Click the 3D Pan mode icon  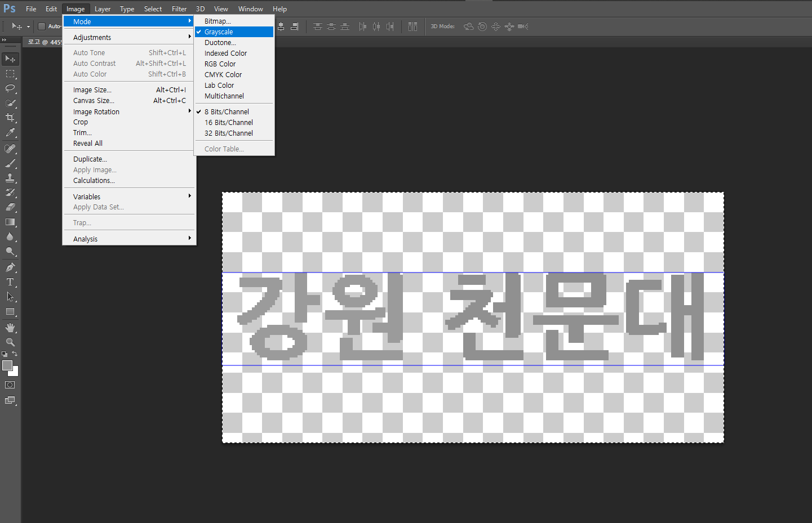click(496, 26)
